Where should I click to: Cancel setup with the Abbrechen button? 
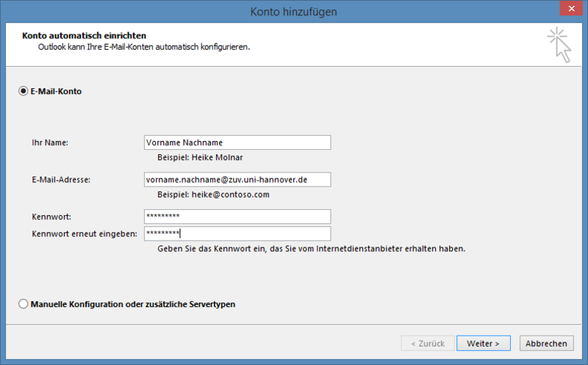tap(546, 343)
